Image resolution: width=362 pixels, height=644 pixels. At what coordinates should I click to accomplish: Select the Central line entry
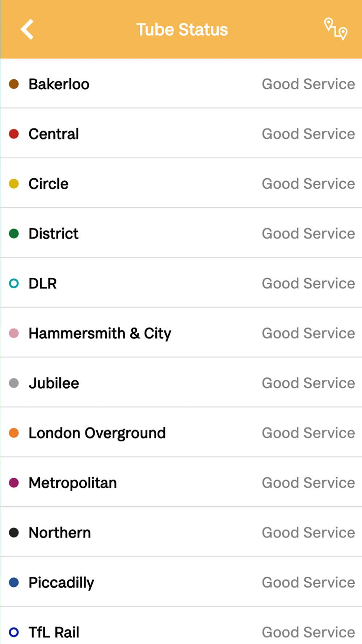pyautogui.click(x=181, y=133)
